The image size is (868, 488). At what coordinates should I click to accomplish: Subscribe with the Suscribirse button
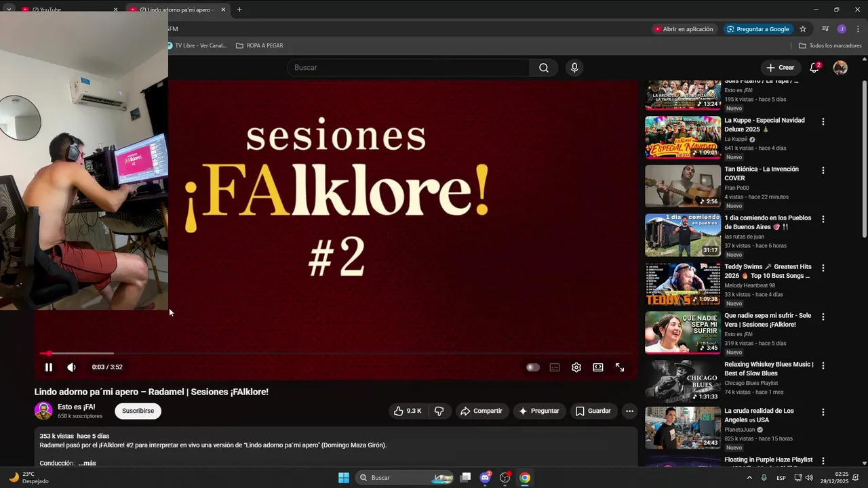click(138, 411)
